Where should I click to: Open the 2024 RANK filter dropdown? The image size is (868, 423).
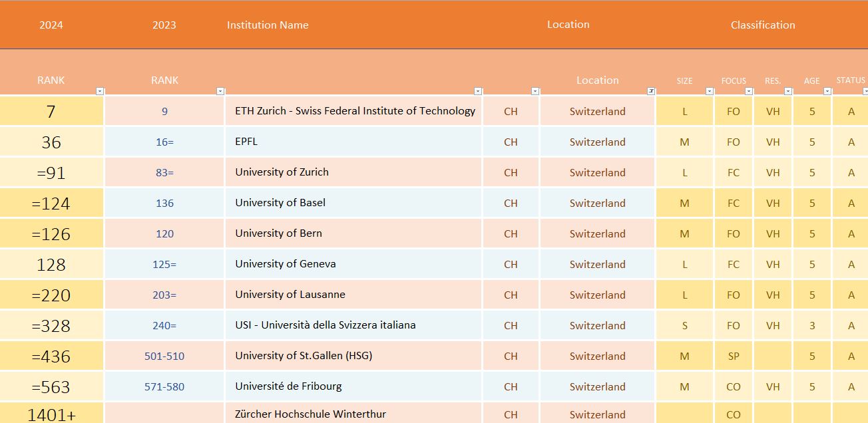100,91
